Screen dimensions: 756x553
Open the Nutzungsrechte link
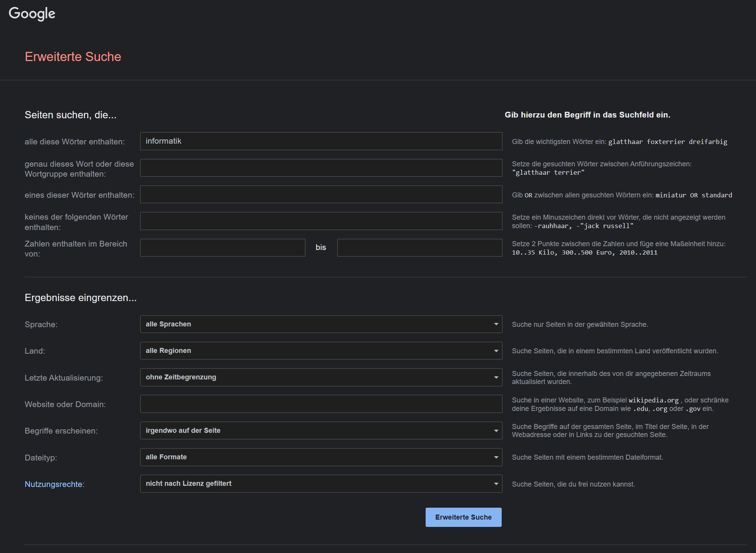[x=53, y=484]
